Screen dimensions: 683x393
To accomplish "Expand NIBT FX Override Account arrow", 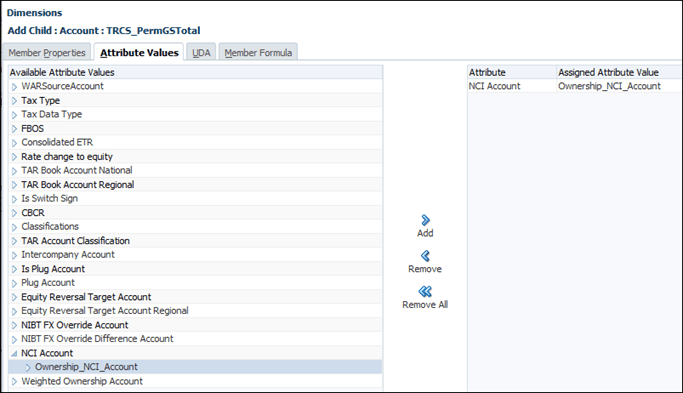I will pyautogui.click(x=14, y=325).
